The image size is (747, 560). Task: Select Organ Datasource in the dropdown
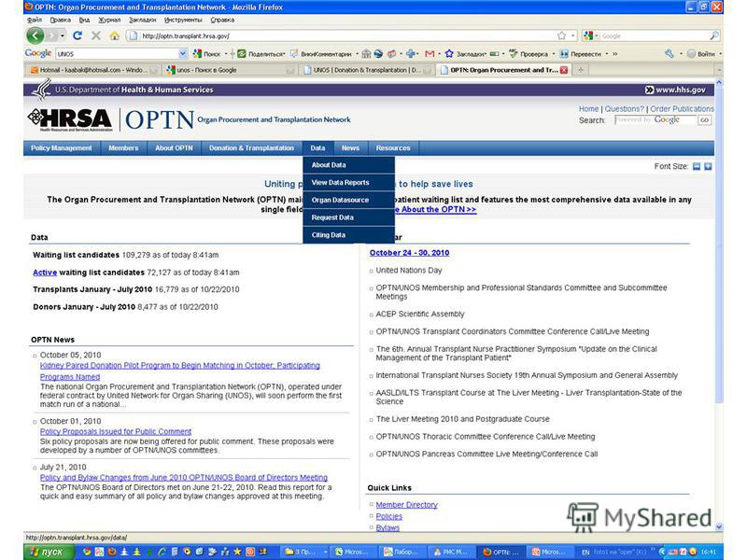(x=348, y=200)
